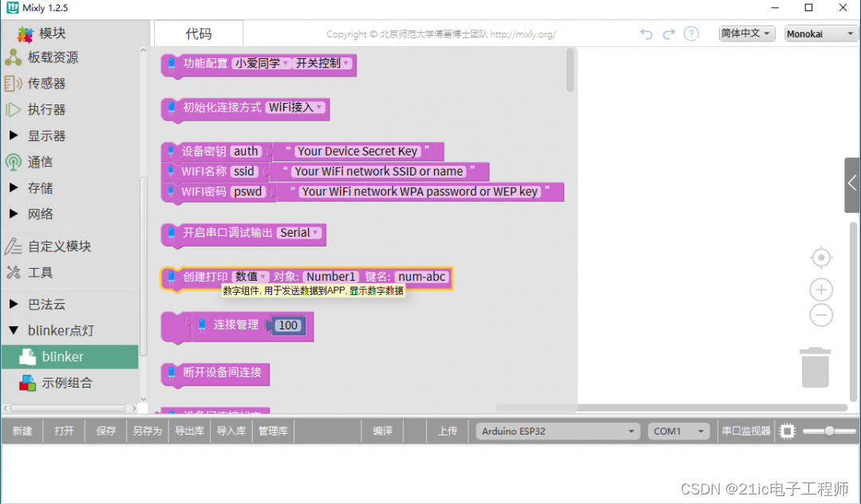Click the 100 value in 连接管理 block

[288, 325]
